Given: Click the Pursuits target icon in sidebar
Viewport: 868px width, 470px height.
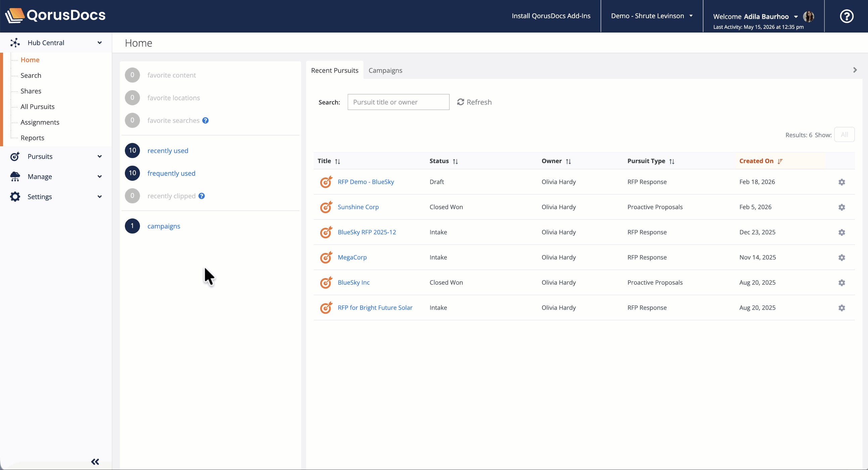Looking at the screenshot, I should 15,157.
